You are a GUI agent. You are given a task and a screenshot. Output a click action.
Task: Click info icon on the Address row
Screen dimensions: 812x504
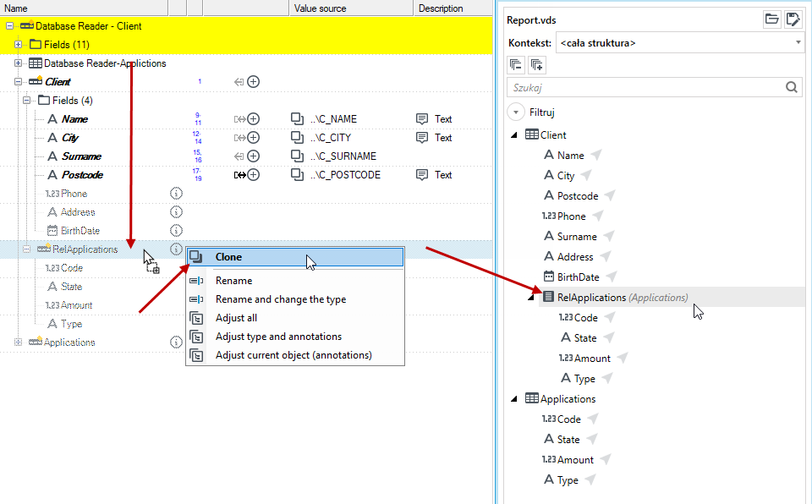click(176, 212)
